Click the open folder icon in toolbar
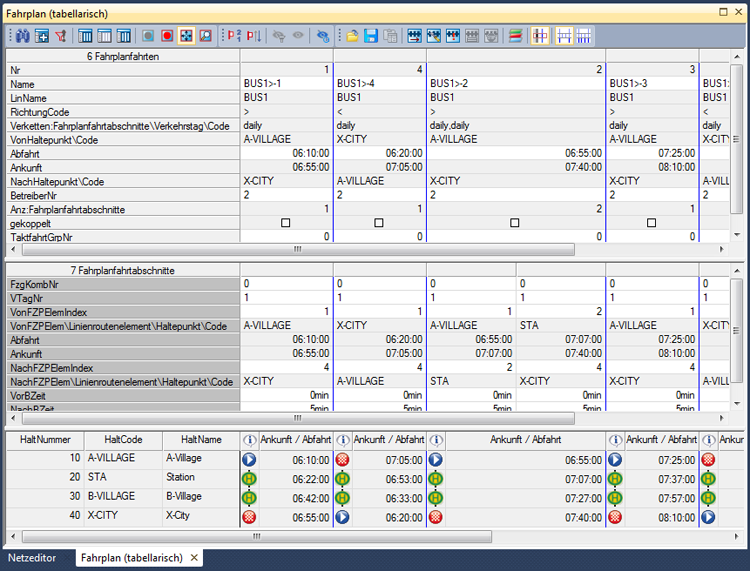The width and height of the screenshot is (750, 571). coord(352,35)
